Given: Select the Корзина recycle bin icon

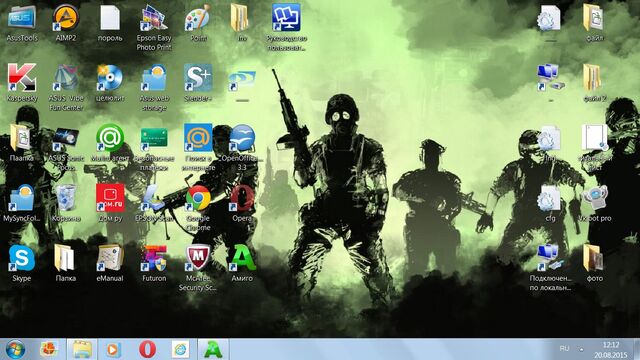Looking at the screenshot, I should pyautogui.click(x=66, y=203).
